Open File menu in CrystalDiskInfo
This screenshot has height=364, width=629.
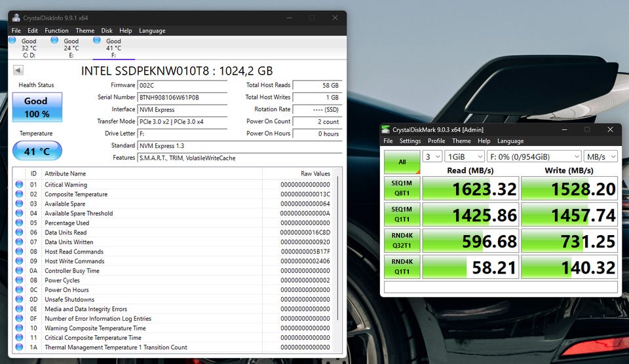(16, 31)
